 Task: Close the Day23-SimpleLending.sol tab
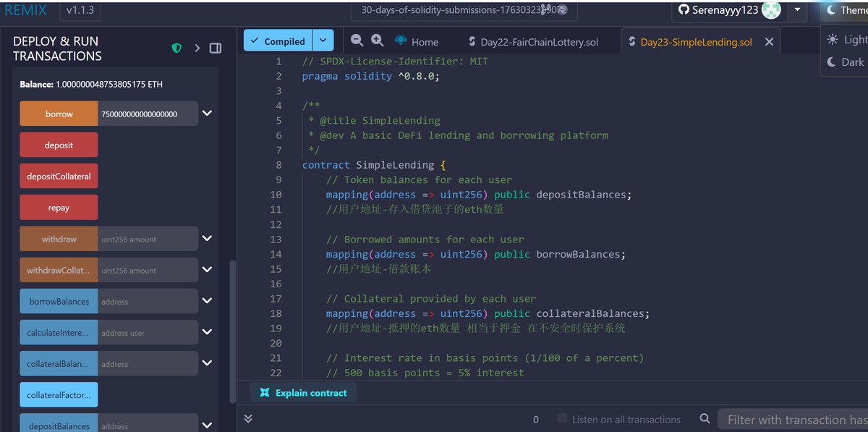[x=769, y=42]
